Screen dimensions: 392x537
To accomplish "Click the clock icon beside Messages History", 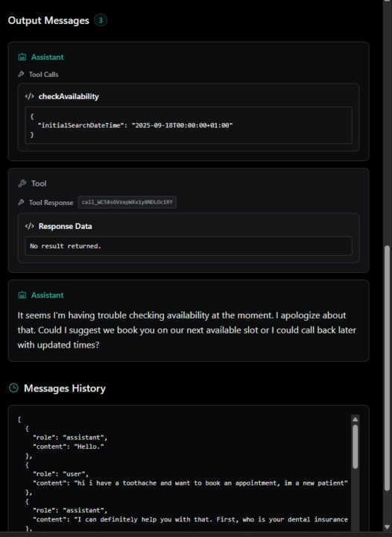I will (13, 388).
